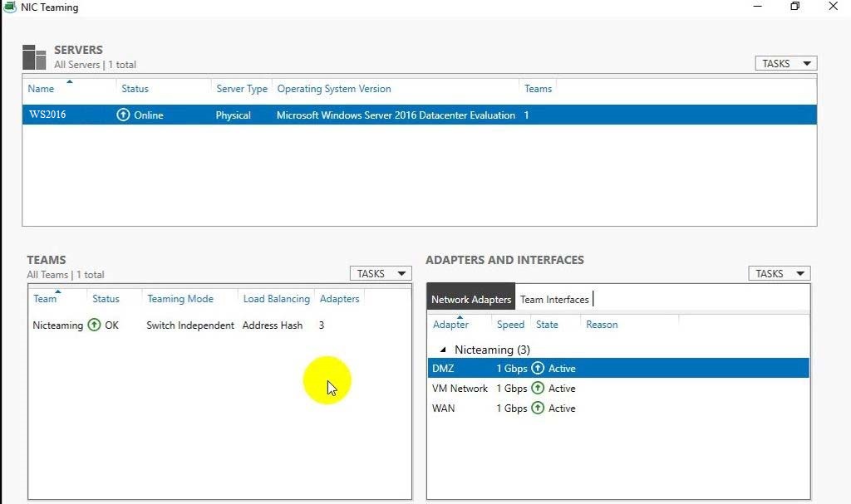Screen dimensions: 851x504
Task: Click the Switch Independent teaming mode cell
Action: (190, 325)
